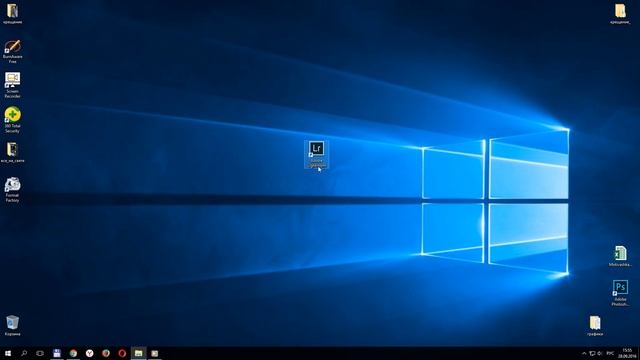
Task: Open File Explorer on the taskbar
Action: tap(138, 353)
